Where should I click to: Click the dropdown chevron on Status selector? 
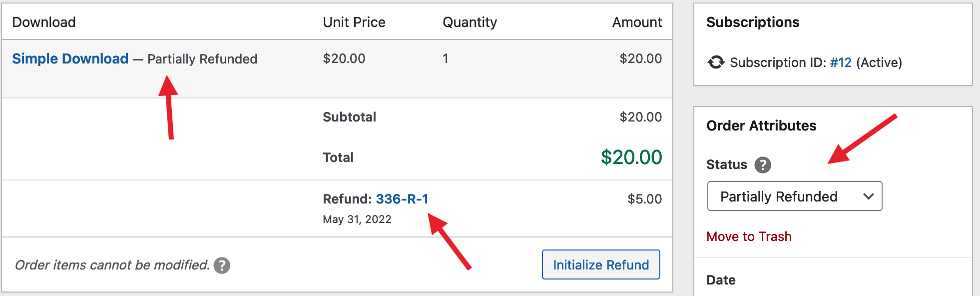868,196
